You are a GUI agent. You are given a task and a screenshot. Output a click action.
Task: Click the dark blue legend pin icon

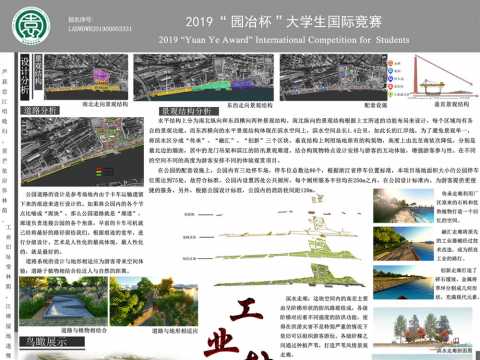pyautogui.click(x=390, y=79)
